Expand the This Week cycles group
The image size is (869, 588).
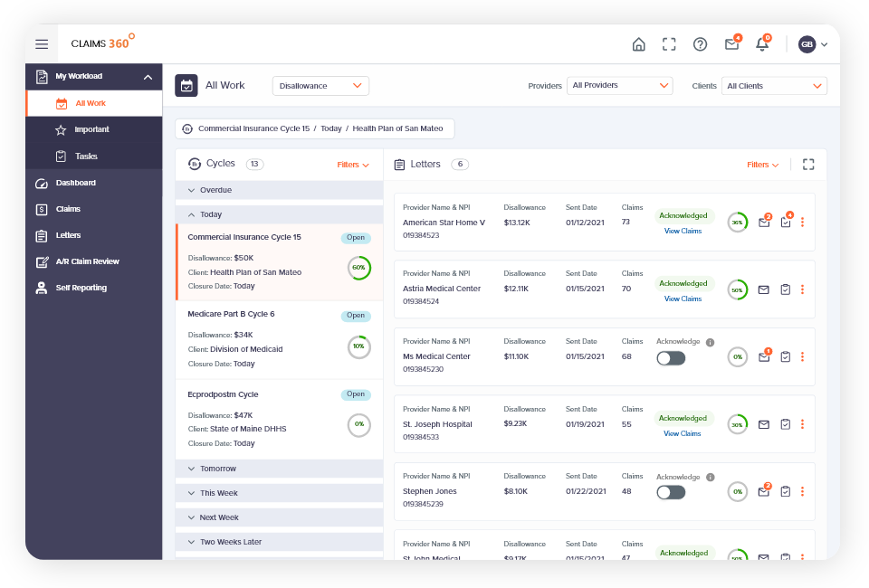pos(280,493)
